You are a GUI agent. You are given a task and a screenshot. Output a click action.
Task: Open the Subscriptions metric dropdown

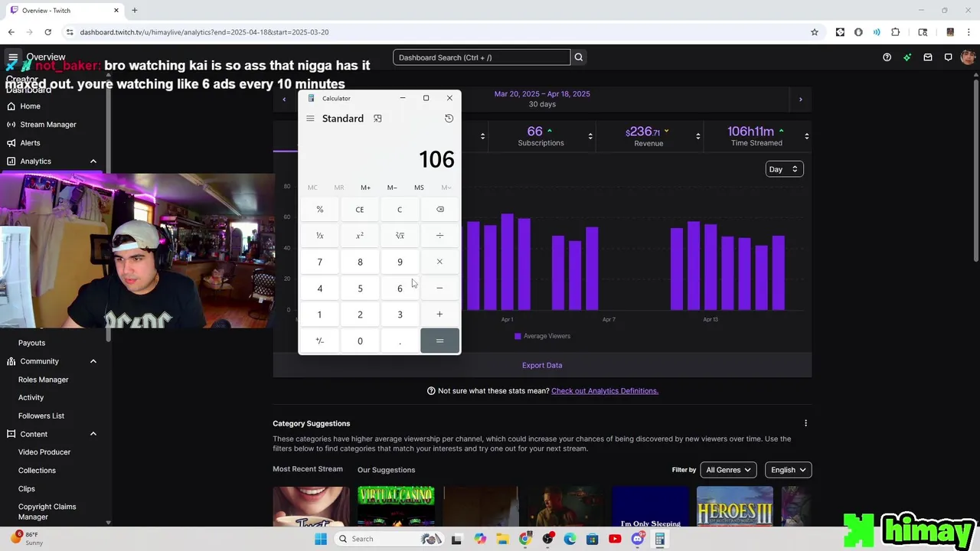[x=590, y=136]
